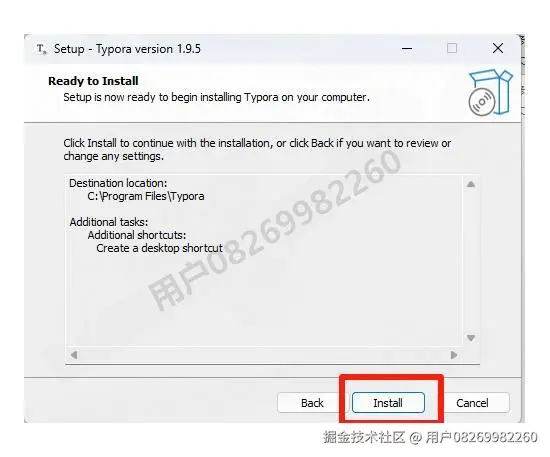Click the summary box scroll down arrow
550x457 pixels.
pyautogui.click(x=471, y=338)
